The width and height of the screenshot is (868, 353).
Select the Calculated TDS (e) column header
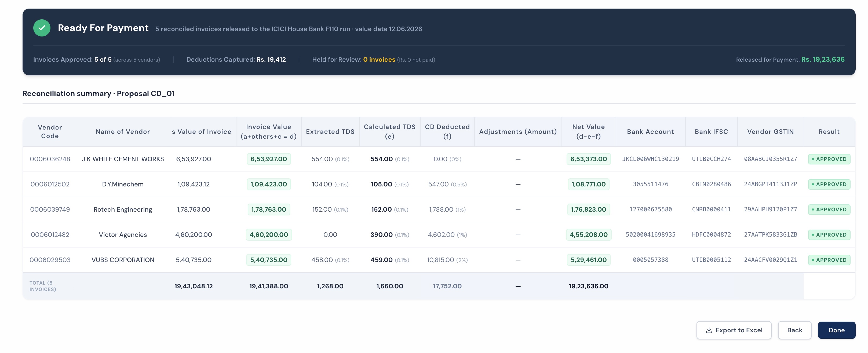point(389,132)
